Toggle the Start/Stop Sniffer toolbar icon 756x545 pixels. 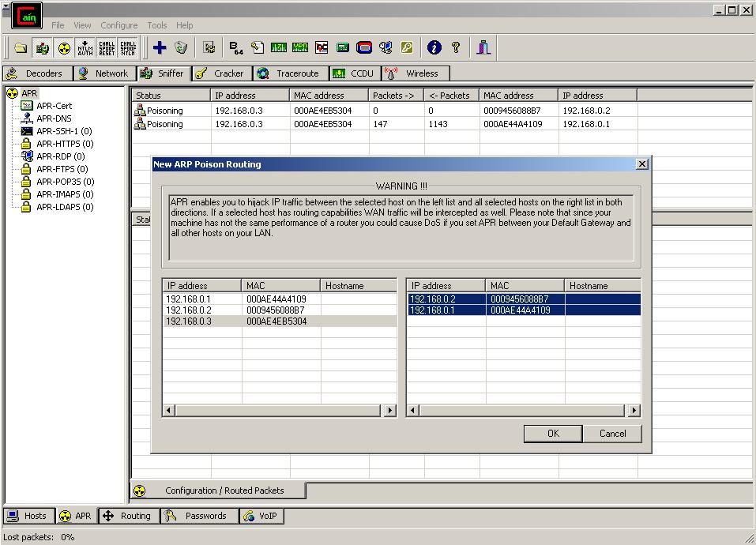[x=43, y=47]
